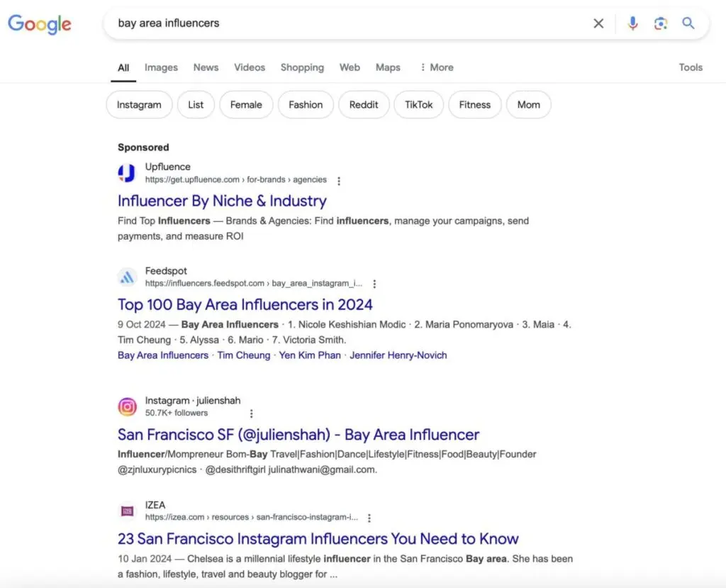
Task: Apply the TikTok filter chip
Action: (418, 105)
